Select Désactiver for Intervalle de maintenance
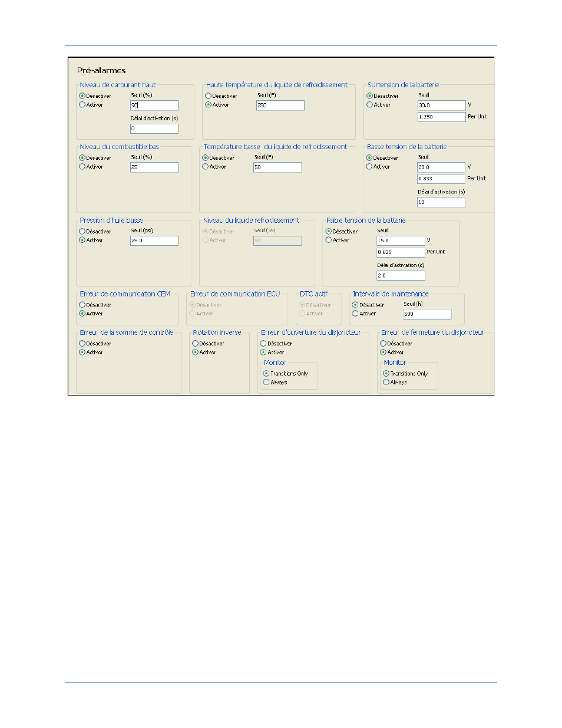 (x=355, y=305)
